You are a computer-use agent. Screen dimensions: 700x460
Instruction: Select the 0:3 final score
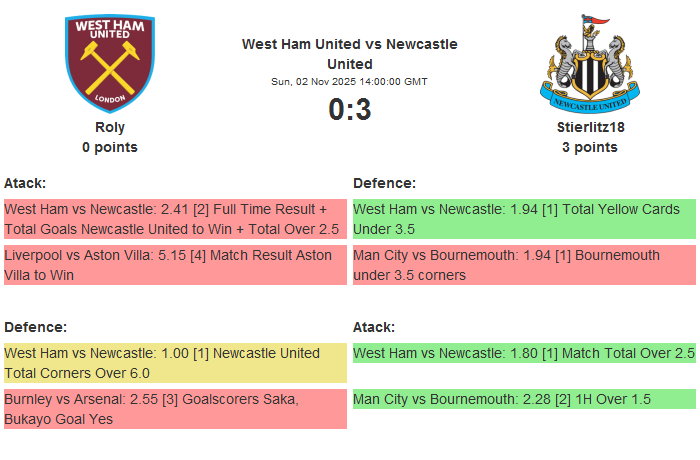click(349, 109)
